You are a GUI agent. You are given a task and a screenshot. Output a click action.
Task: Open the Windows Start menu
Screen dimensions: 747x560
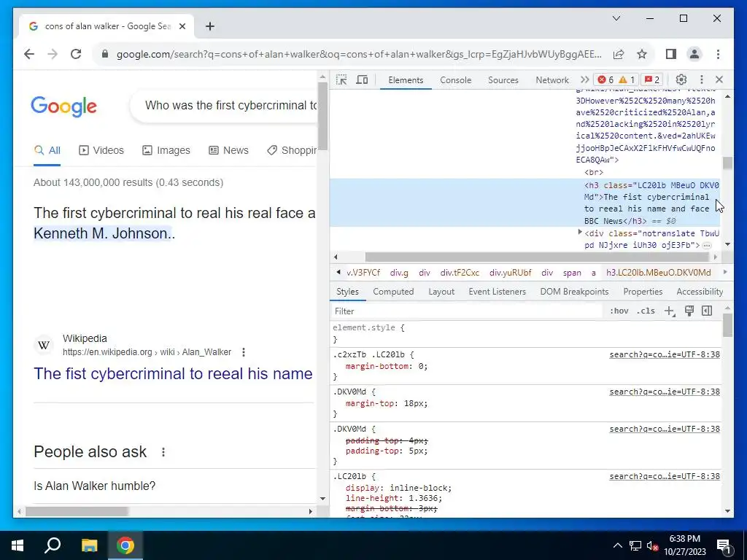click(x=18, y=545)
